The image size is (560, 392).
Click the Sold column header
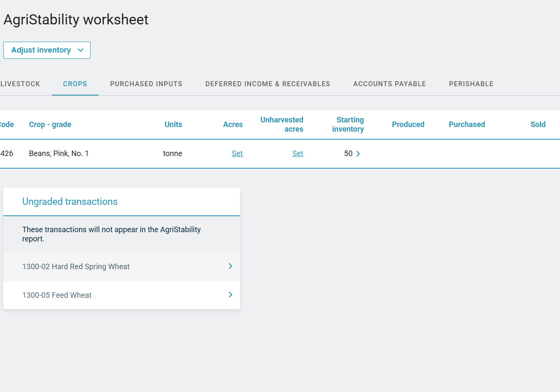point(538,124)
